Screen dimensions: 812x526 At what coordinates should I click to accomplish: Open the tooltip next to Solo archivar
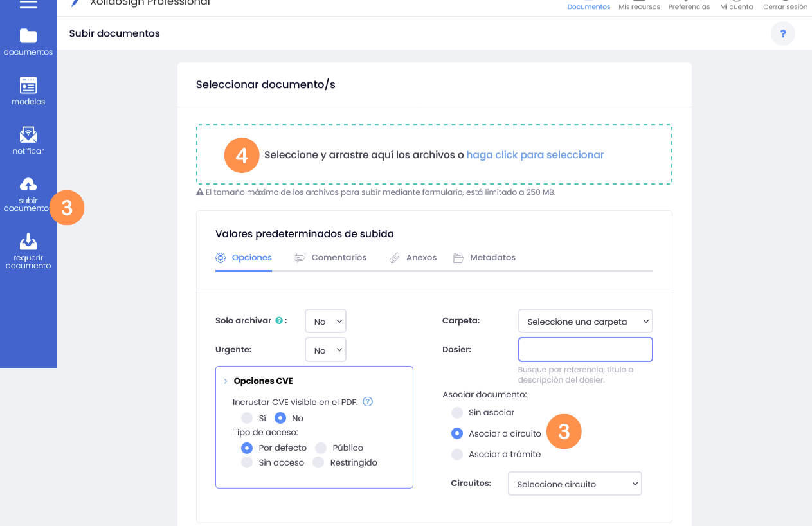pos(278,320)
